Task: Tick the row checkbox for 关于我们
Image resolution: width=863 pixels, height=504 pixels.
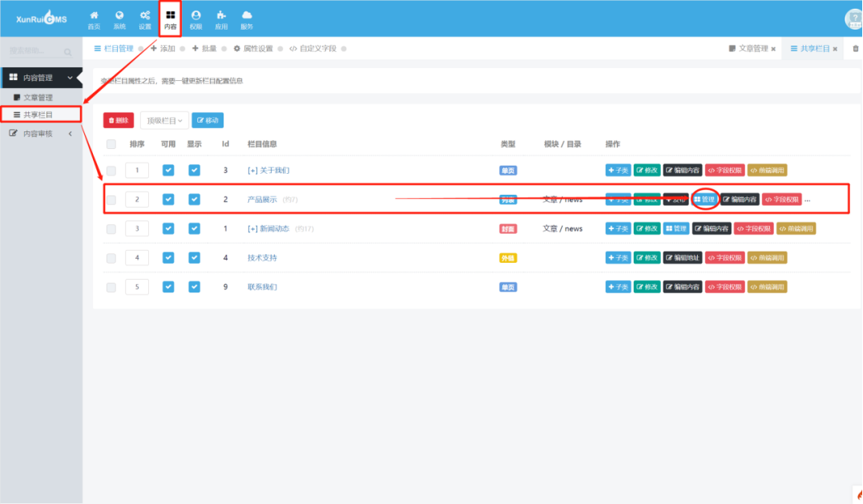Action: tap(111, 171)
